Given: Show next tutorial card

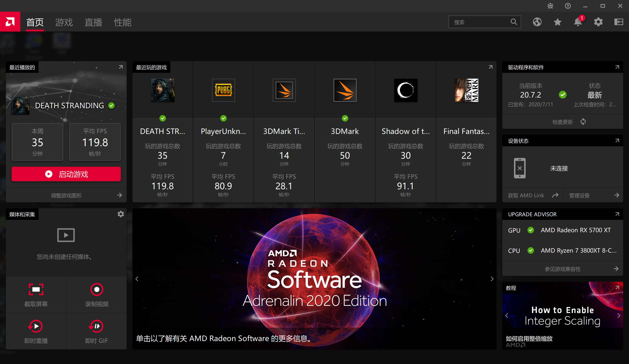Looking at the screenshot, I should pyautogui.click(x=619, y=316).
